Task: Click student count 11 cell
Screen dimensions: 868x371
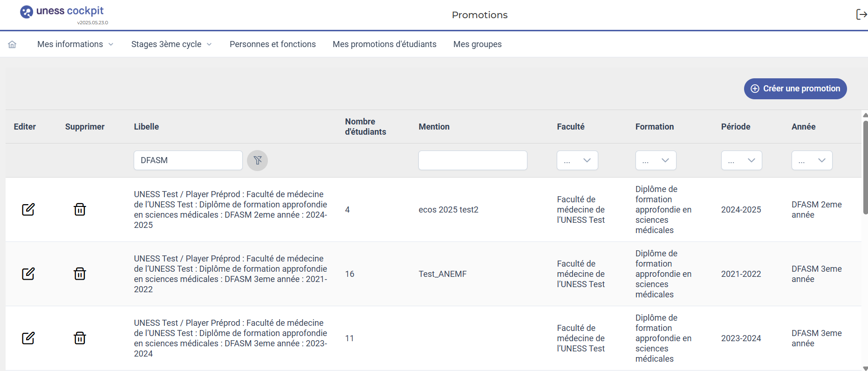Action: click(x=349, y=338)
